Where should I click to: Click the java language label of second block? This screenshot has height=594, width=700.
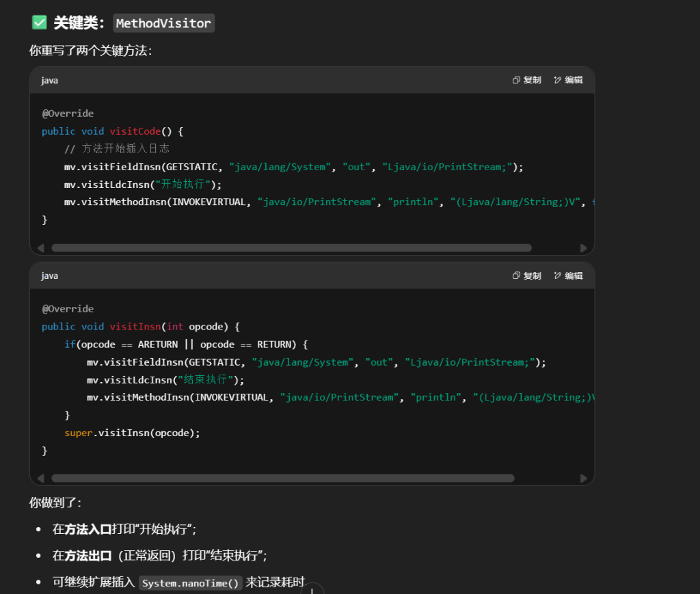[x=49, y=275]
